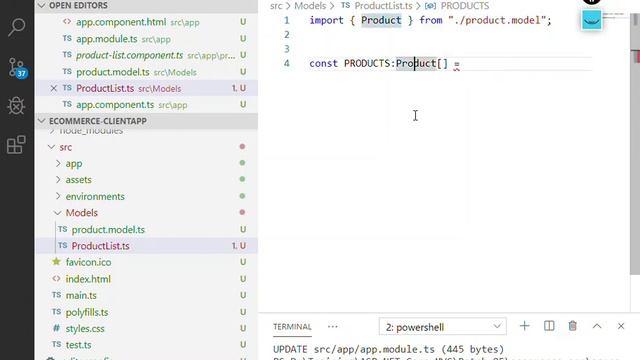Open the Extensions view
This screenshot has height=360, width=640.
click(x=16, y=144)
